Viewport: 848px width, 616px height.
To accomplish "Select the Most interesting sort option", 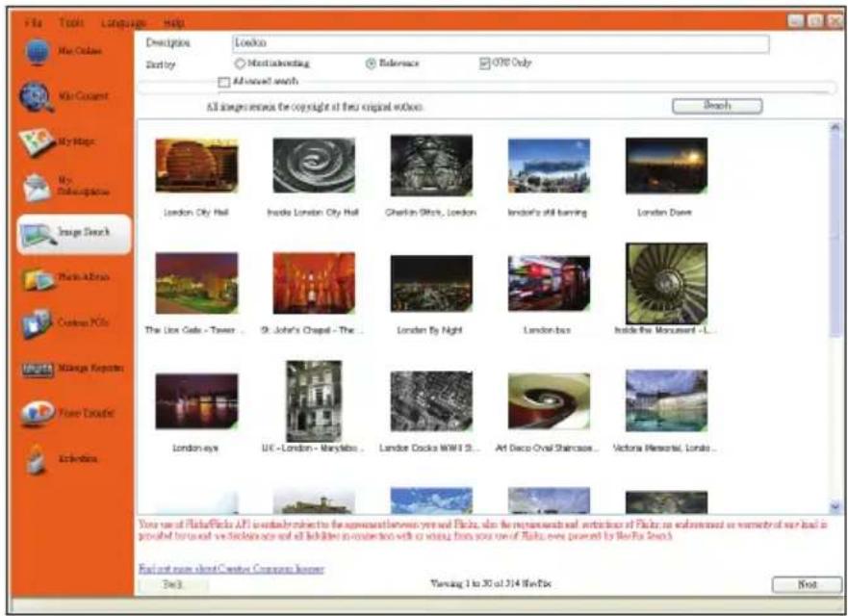I will pos(240,64).
